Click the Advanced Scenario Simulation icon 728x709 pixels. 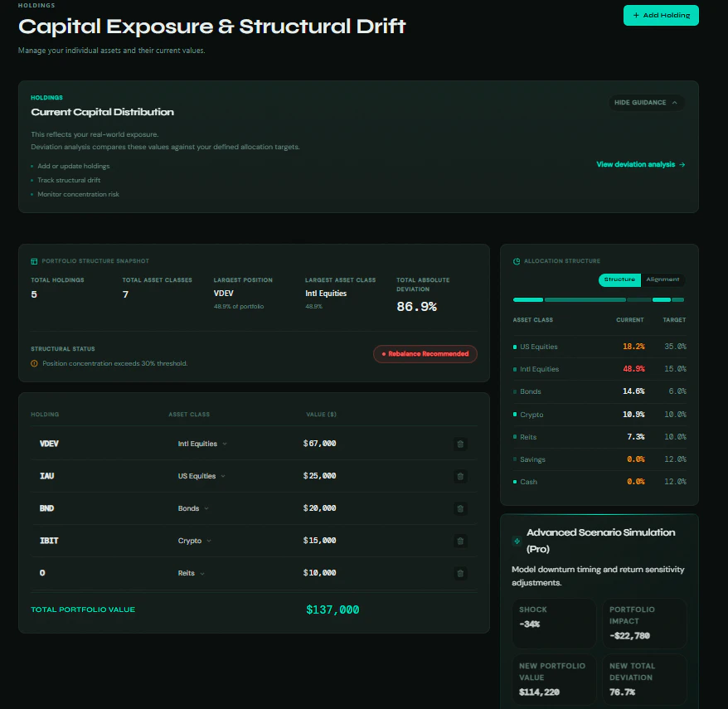(x=517, y=541)
